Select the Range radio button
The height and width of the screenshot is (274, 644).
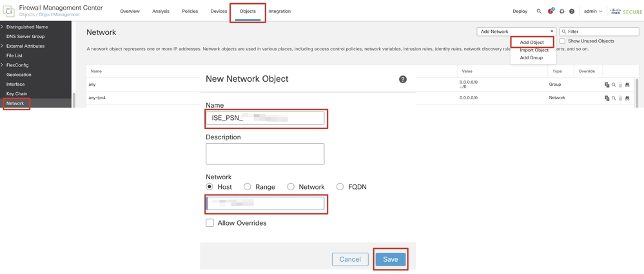tap(248, 187)
